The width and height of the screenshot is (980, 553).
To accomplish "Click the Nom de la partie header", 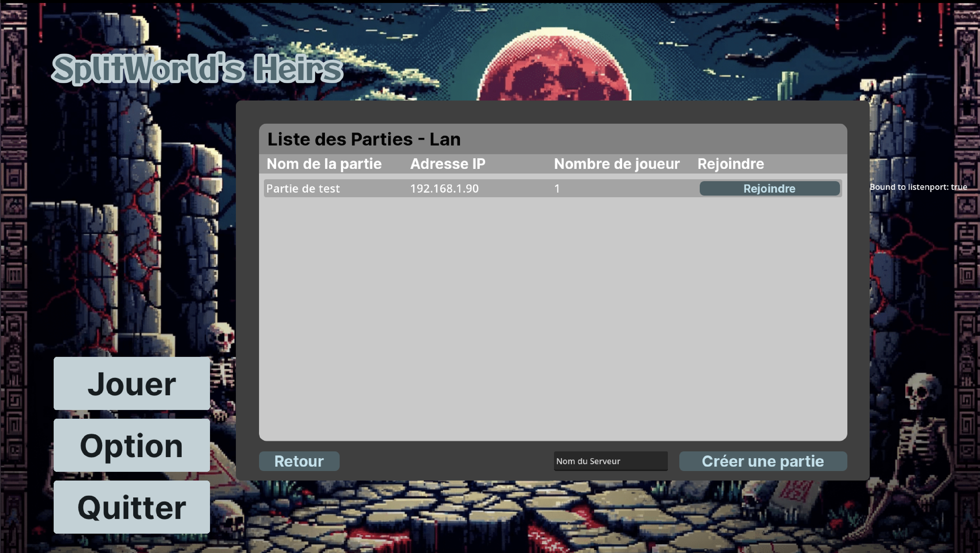I will (324, 164).
